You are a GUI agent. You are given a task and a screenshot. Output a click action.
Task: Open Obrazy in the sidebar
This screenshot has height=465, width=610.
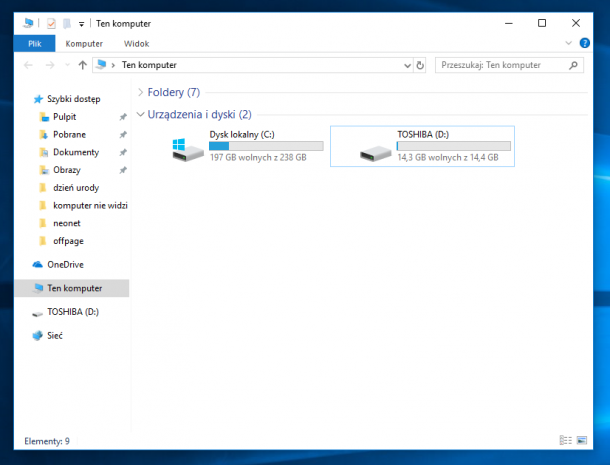[67, 170]
